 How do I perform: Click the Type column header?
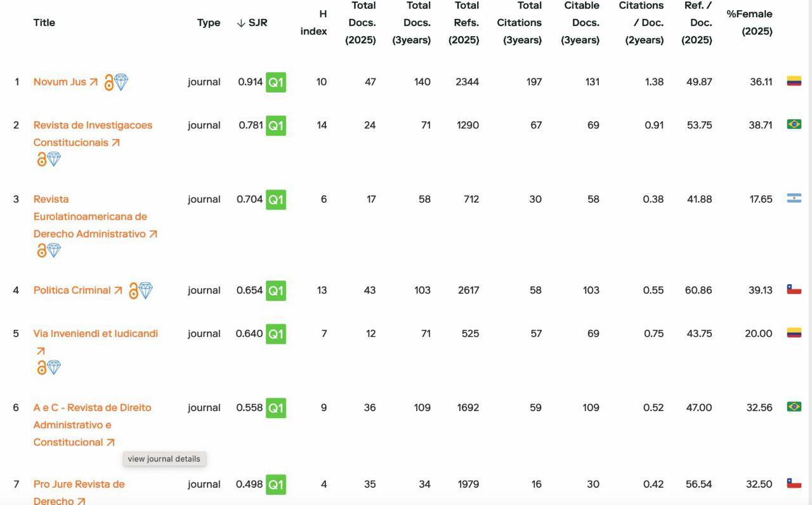coord(209,23)
